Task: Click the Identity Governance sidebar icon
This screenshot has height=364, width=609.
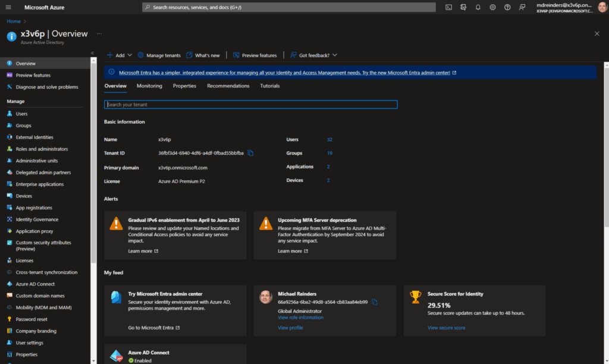Action: coord(10,219)
